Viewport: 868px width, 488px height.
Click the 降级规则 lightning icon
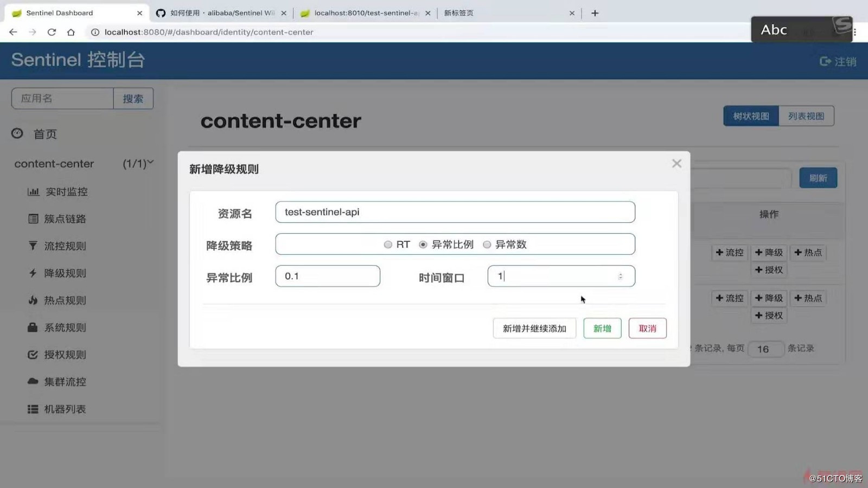click(x=33, y=273)
